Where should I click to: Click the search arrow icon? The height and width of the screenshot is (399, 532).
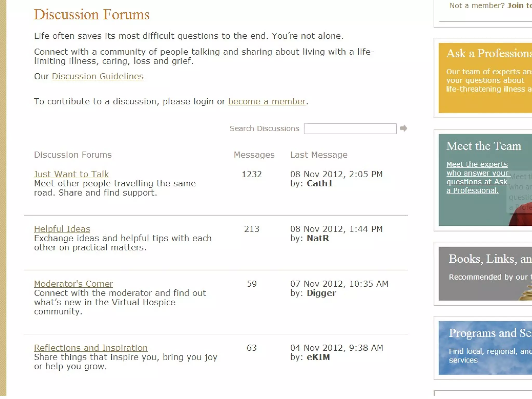403,128
